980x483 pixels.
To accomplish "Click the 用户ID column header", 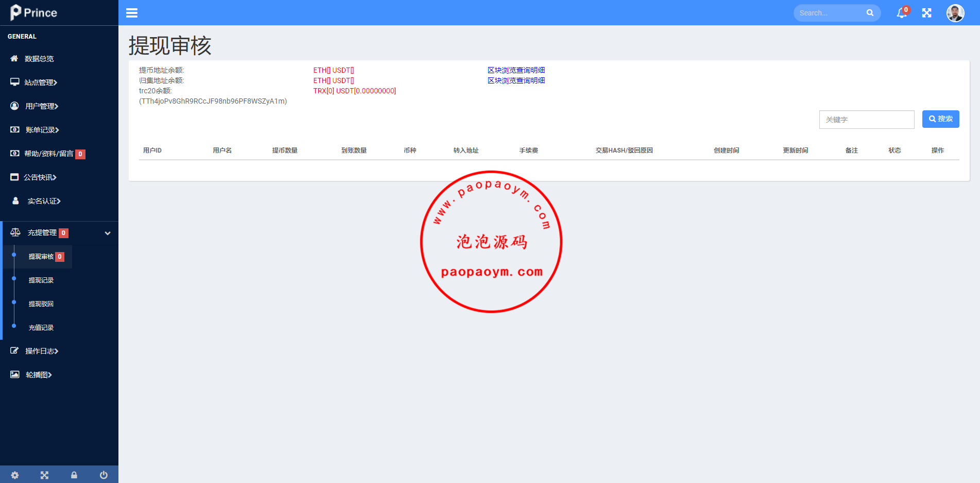I will click(x=152, y=151).
